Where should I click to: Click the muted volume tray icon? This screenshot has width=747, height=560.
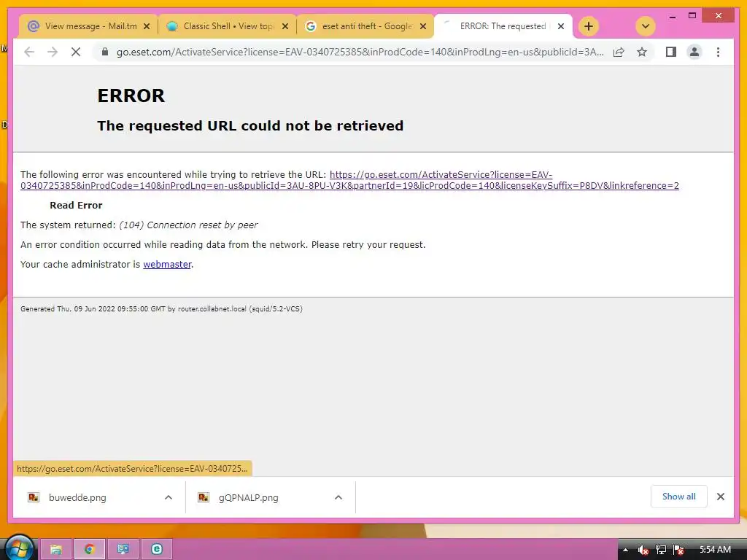[x=643, y=550]
